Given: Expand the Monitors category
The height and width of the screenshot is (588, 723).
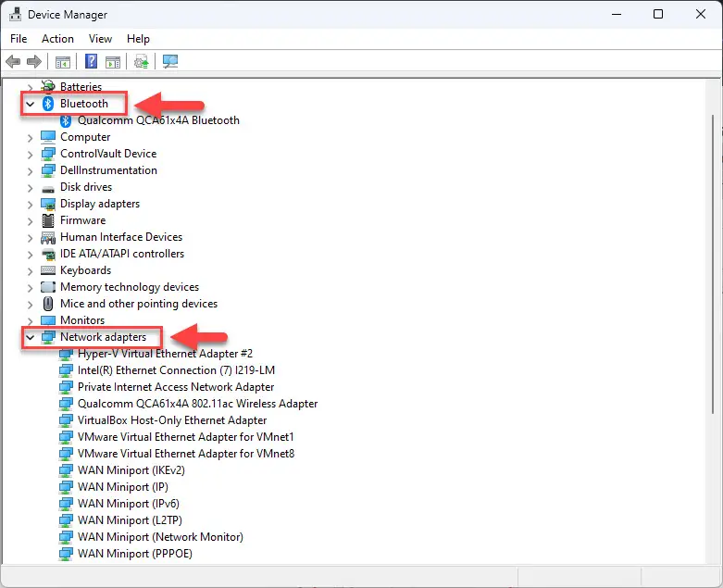Looking at the screenshot, I should (31, 320).
